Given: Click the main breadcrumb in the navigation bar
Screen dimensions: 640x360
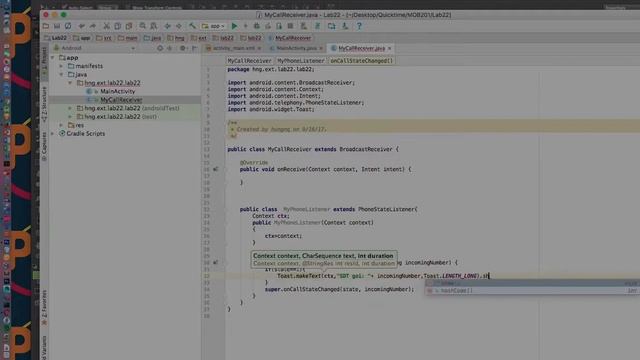Looking at the screenshot, I should [128, 38].
